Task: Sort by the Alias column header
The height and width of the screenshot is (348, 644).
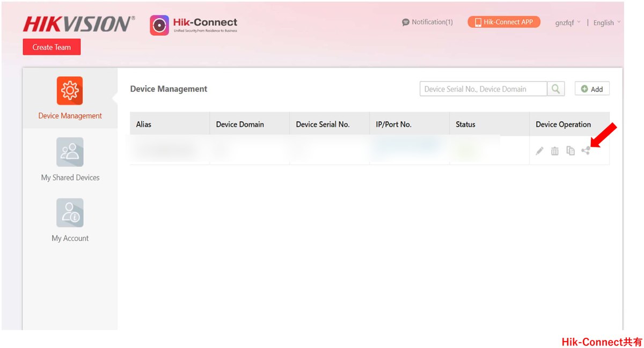Action: point(144,124)
